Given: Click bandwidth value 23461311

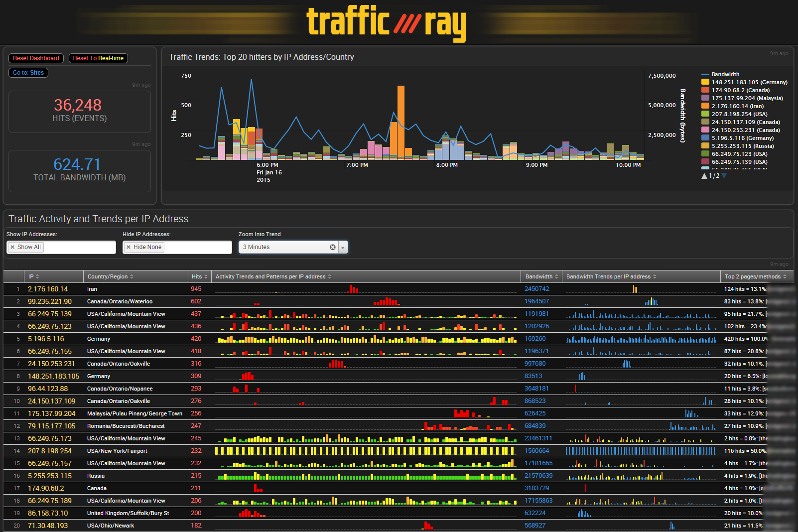Looking at the screenshot, I should tap(538, 438).
